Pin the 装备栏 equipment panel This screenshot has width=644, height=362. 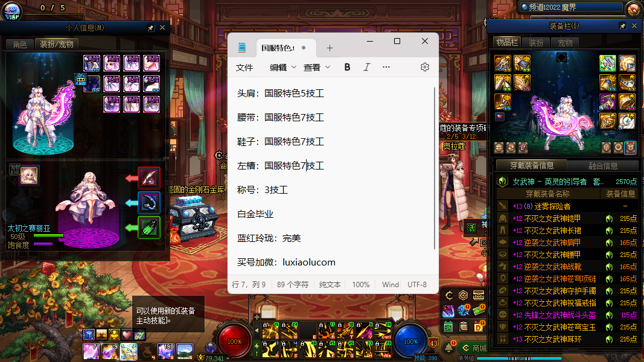[622, 27]
